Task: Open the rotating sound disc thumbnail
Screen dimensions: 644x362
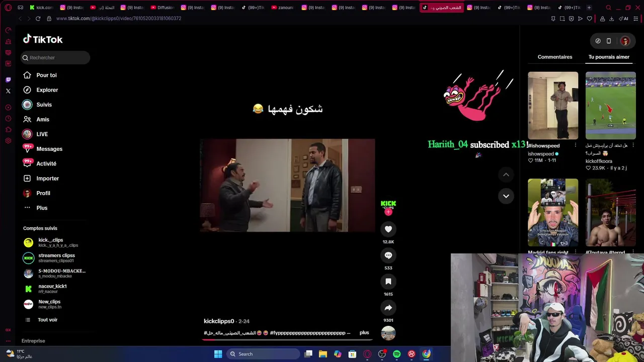Action: [388, 333]
